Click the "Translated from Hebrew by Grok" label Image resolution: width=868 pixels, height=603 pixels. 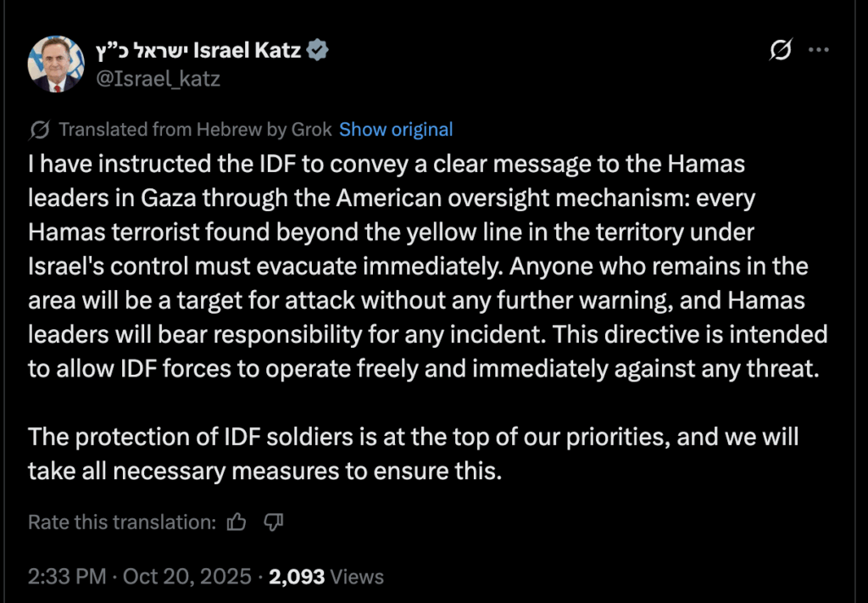195,130
